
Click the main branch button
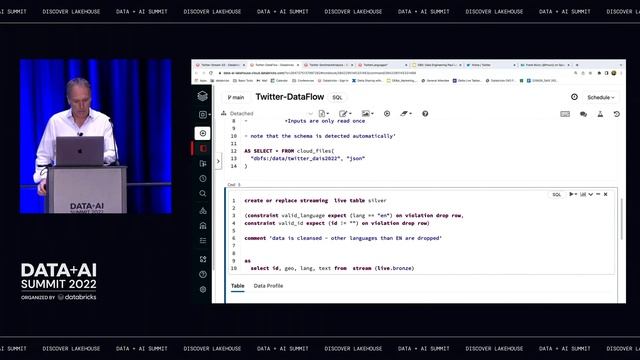pos(236,98)
